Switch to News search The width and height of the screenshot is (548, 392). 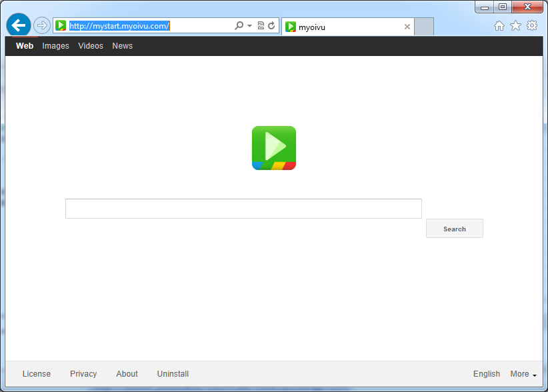point(122,46)
